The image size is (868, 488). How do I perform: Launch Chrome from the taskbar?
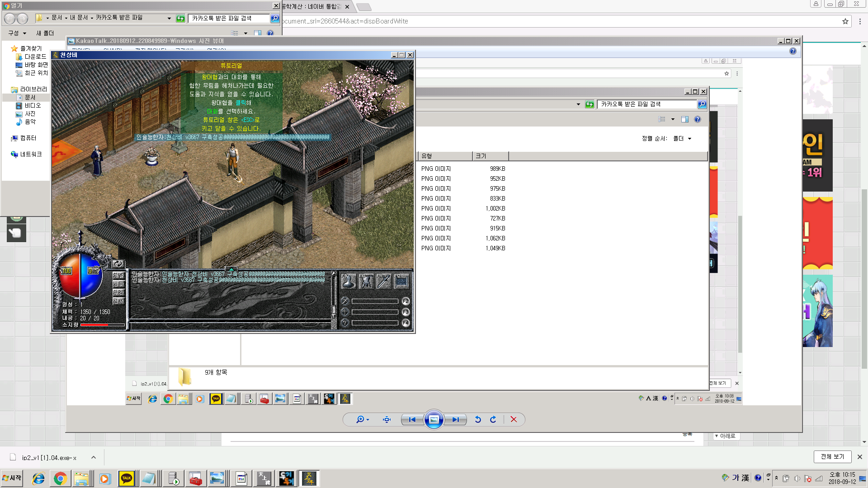point(60,478)
